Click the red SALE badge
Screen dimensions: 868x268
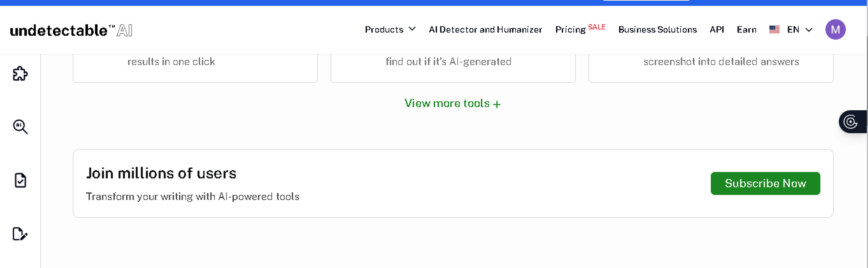(x=597, y=27)
